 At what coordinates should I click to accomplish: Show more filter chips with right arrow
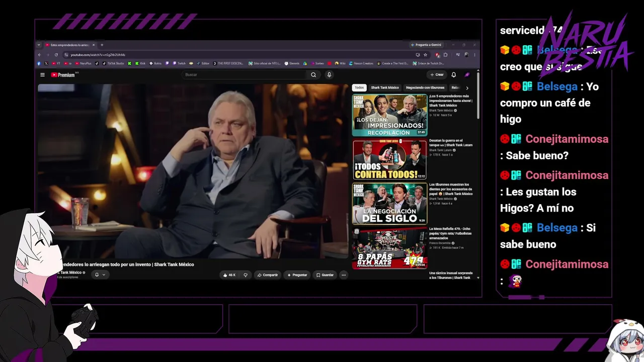pos(467,88)
